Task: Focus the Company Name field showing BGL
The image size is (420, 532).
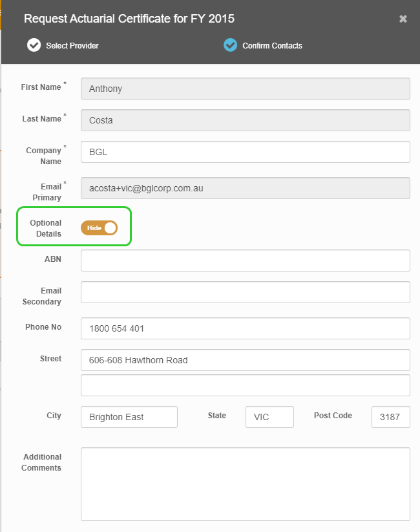Action: click(x=245, y=152)
